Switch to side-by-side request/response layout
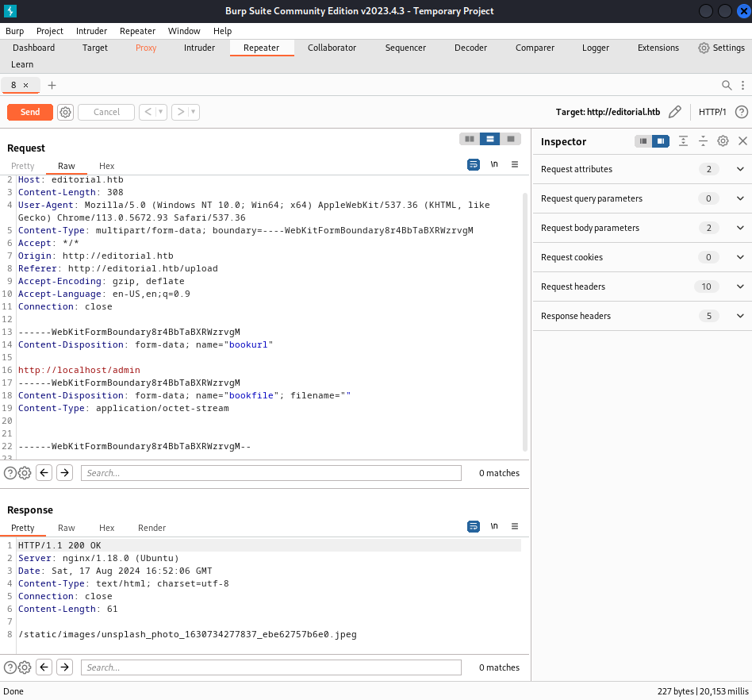 pyautogui.click(x=470, y=139)
